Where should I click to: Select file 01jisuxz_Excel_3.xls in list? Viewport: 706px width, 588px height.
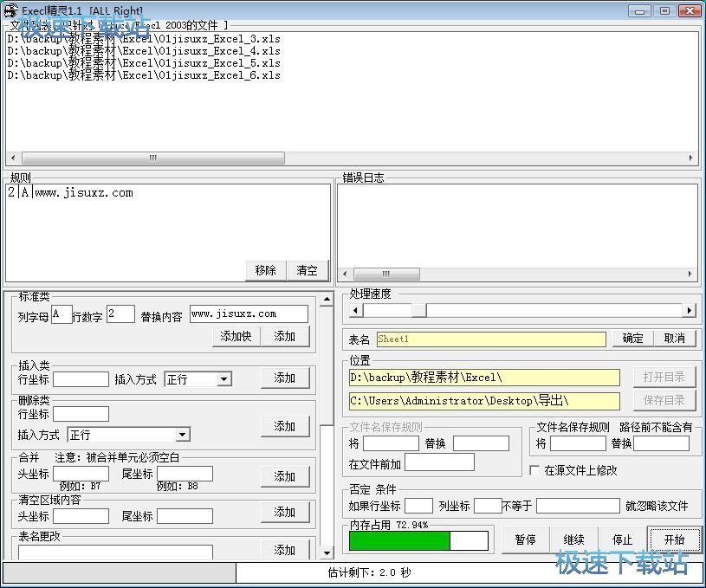[x=144, y=39]
